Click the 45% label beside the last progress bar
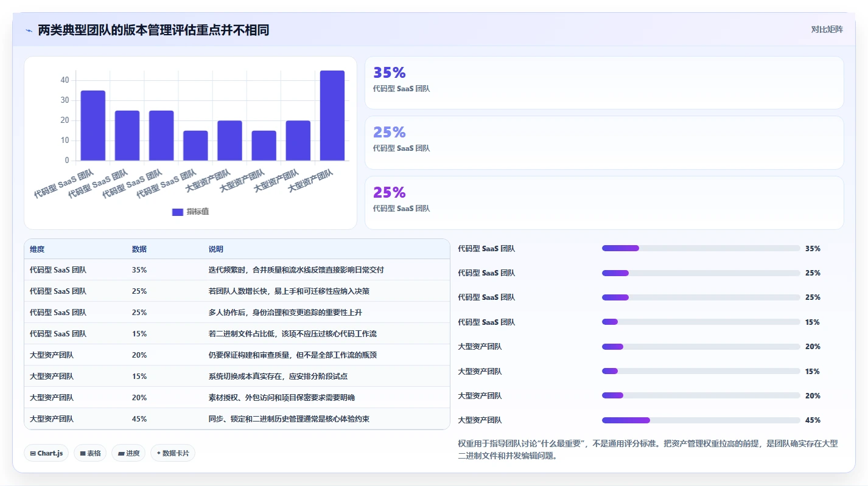Image resolution: width=868 pixels, height=486 pixels. 813,420
